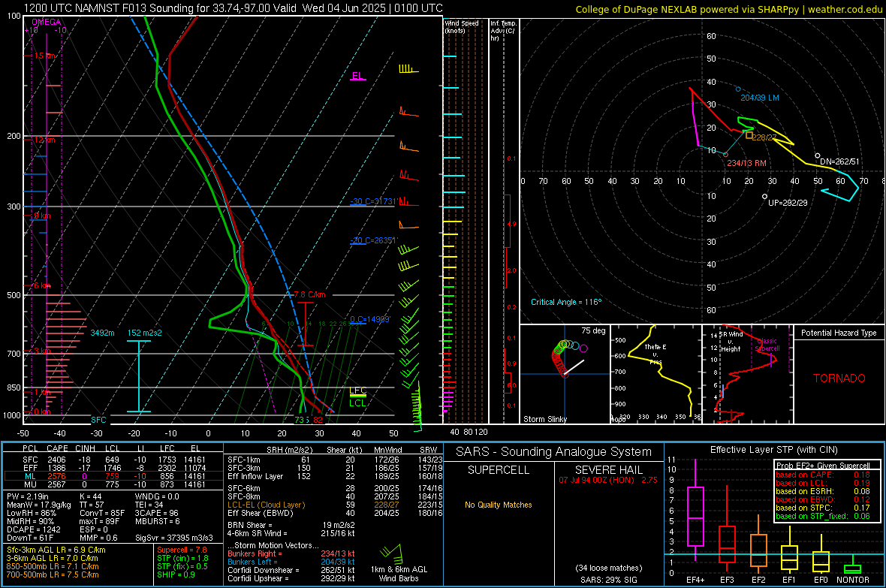Select the highlighted ML parcel row

[x=113, y=476]
